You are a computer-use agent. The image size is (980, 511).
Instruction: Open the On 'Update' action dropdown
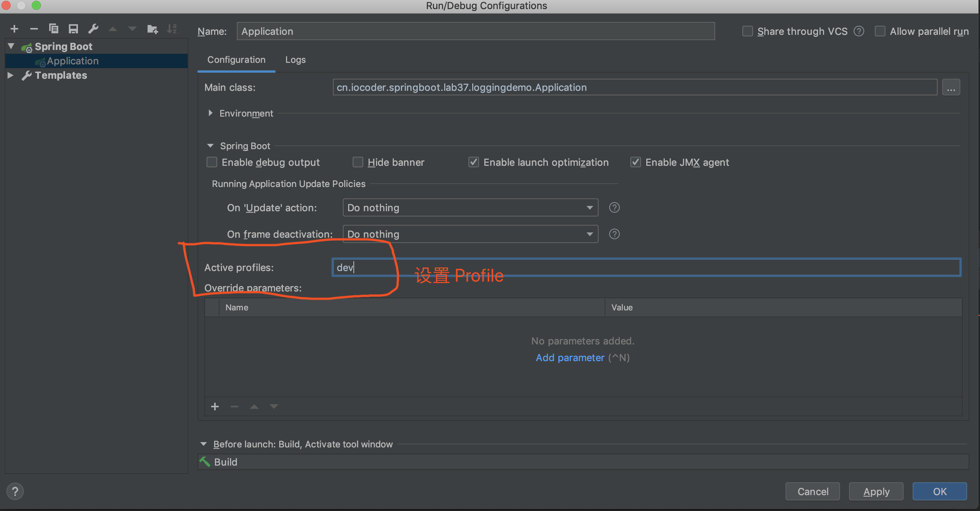[x=470, y=208]
